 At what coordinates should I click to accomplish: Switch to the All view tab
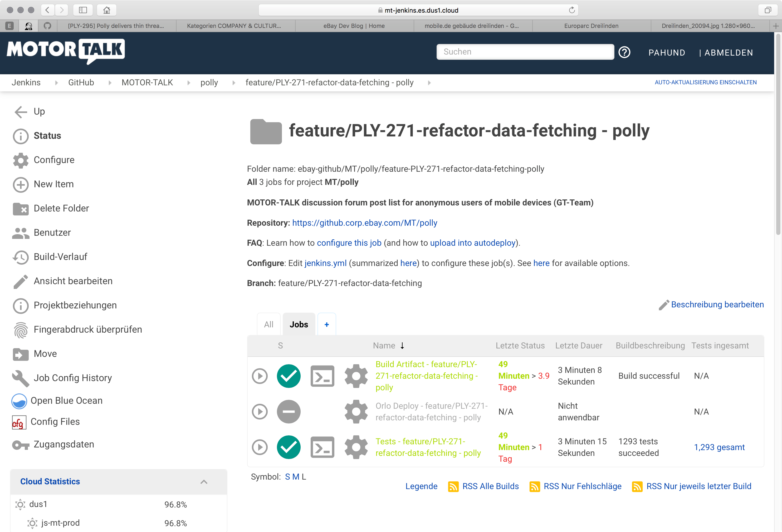point(268,324)
